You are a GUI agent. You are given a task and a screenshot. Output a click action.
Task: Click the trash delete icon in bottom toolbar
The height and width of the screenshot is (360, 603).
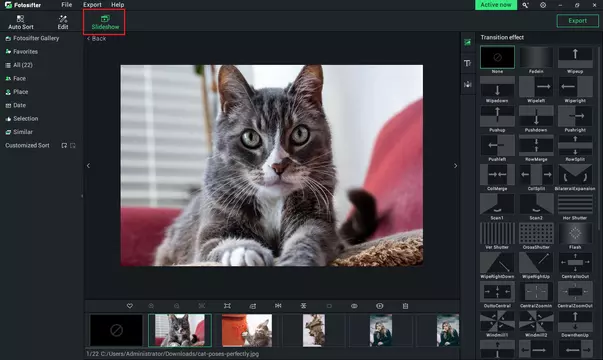[x=405, y=306]
